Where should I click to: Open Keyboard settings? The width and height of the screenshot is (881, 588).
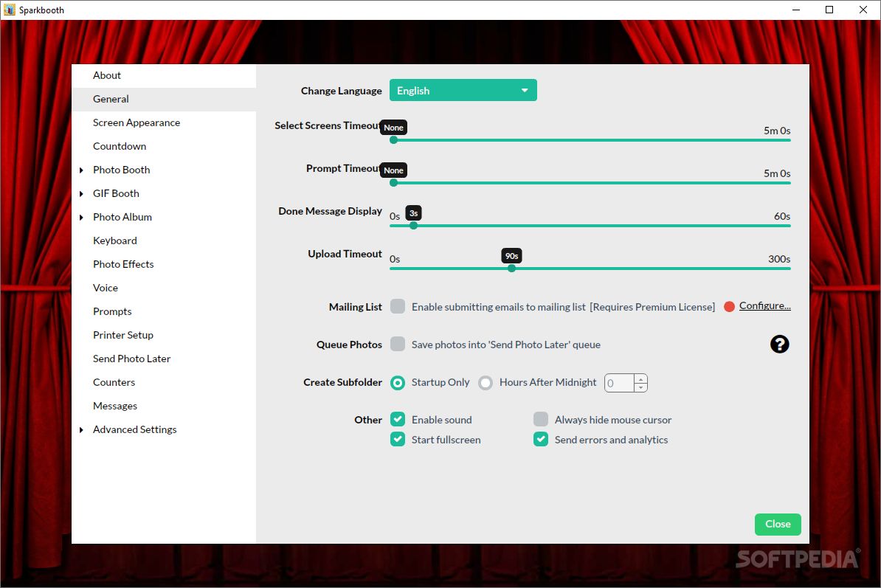click(164, 241)
